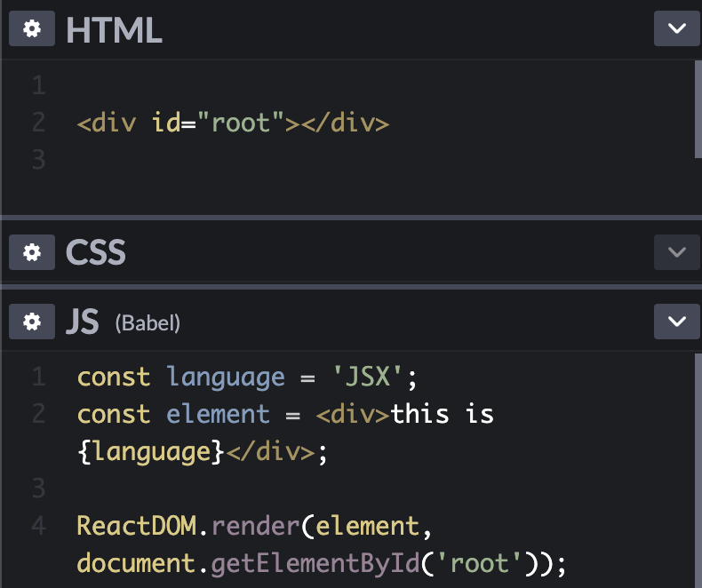The width and height of the screenshot is (702, 588).
Task: Click line number 4 in JS editor
Action: point(39,526)
